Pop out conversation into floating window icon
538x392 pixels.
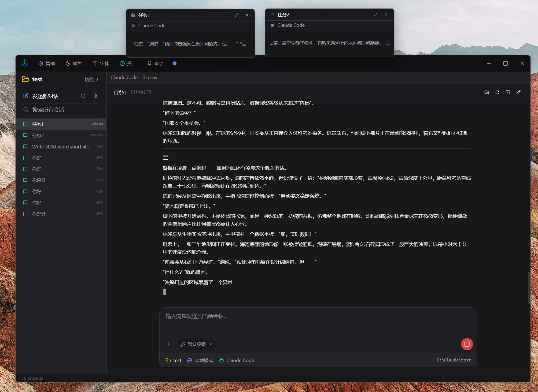(x=487, y=92)
